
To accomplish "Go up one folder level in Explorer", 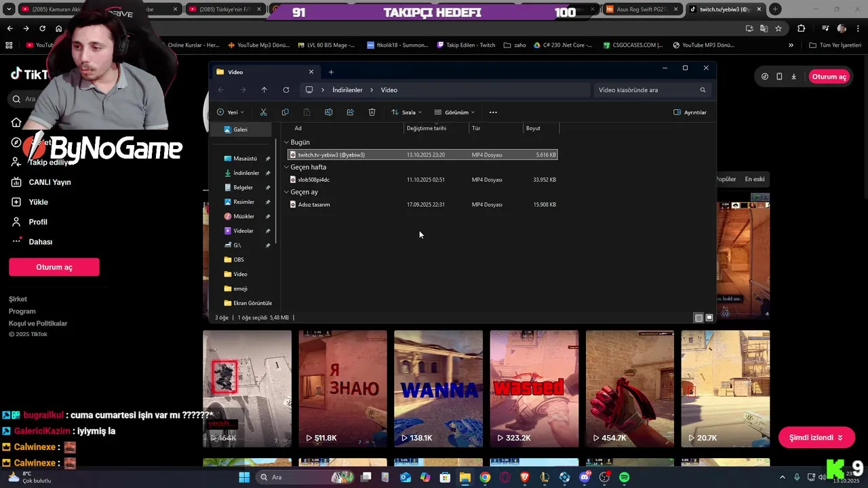I will tap(264, 89).
